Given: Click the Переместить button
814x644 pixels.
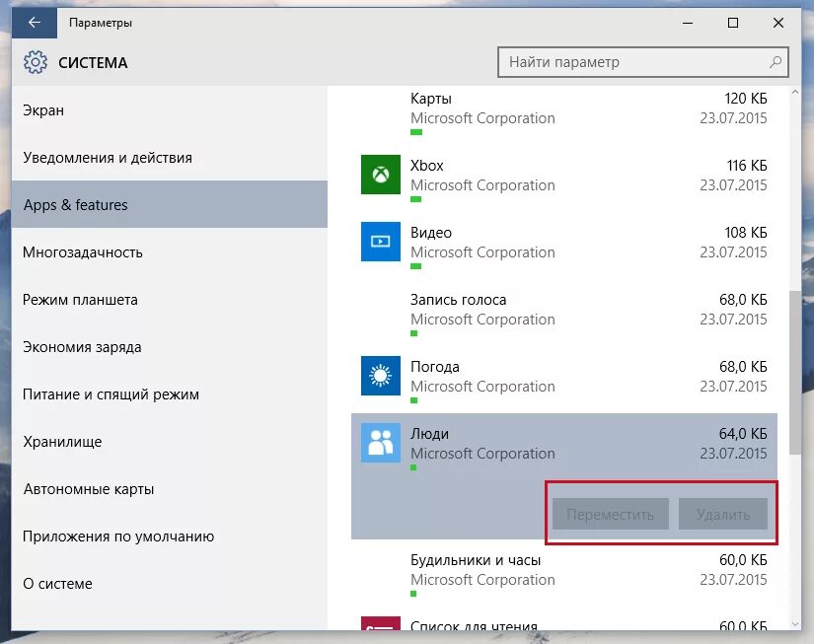Looking at the screenshot, I should click(x=610, y=514).
